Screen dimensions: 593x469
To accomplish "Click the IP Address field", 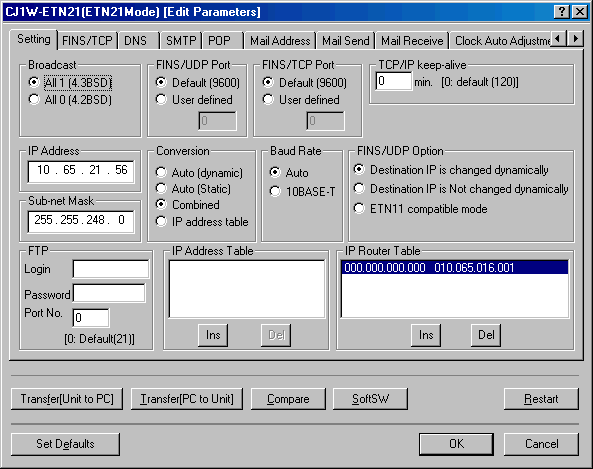I will click(81, 171).
